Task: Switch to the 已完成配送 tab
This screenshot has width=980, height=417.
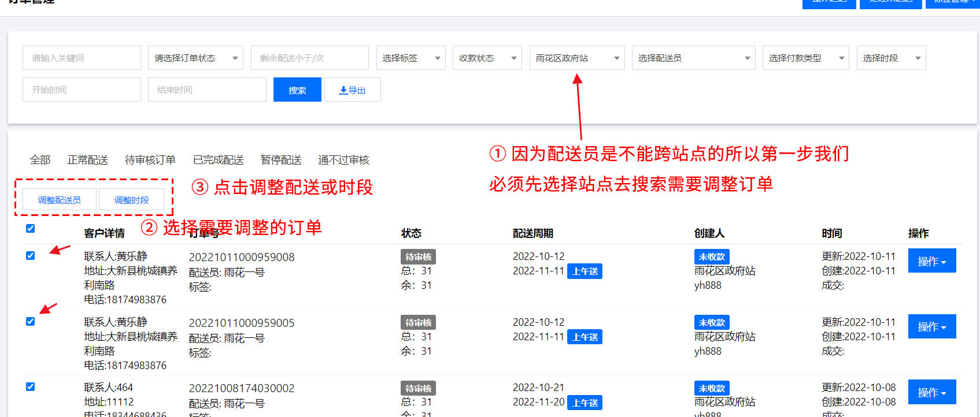Action: click(219, 160)
